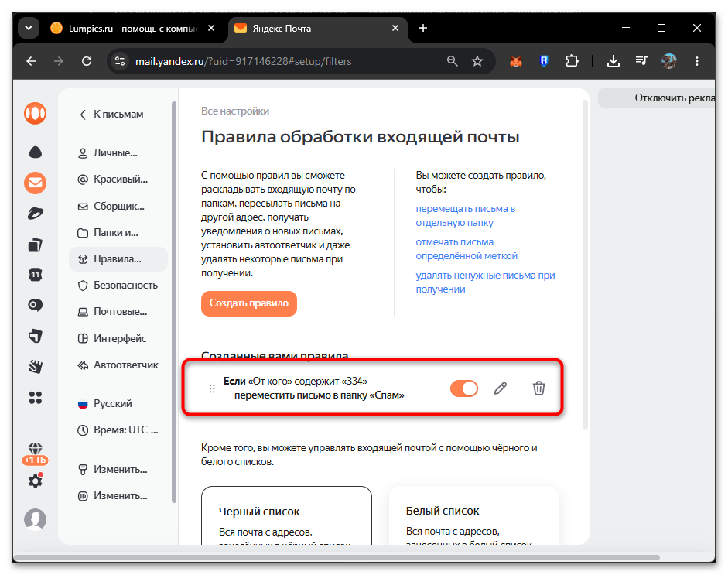Open all services grid icon
Screen dimensions: 728x575
click(36, 398)
